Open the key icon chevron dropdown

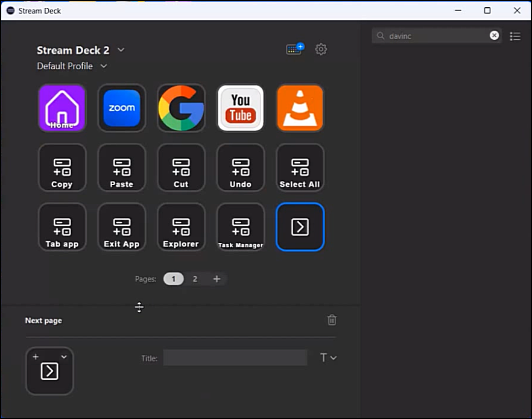64,357
